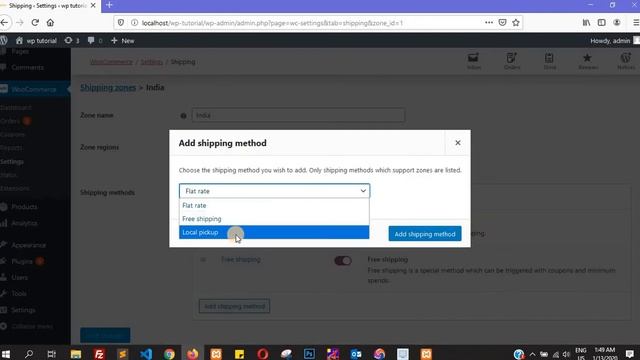640x360 pixels.
Task: Open the WooCommerce breadcrumb link
Action: 111,62
